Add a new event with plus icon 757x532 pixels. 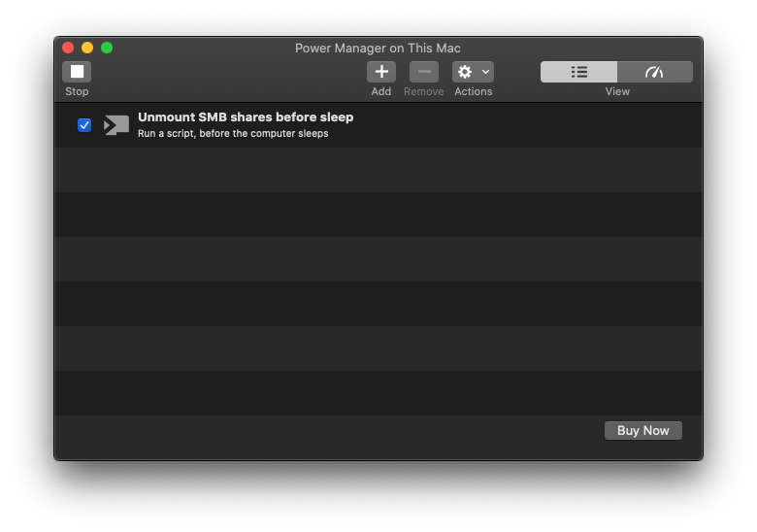coord(381,72)
